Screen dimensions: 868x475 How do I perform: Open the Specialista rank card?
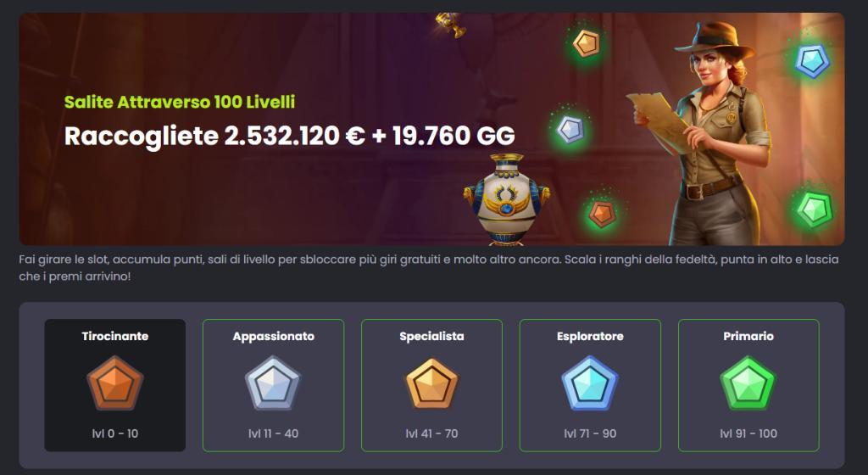point(431,385)
